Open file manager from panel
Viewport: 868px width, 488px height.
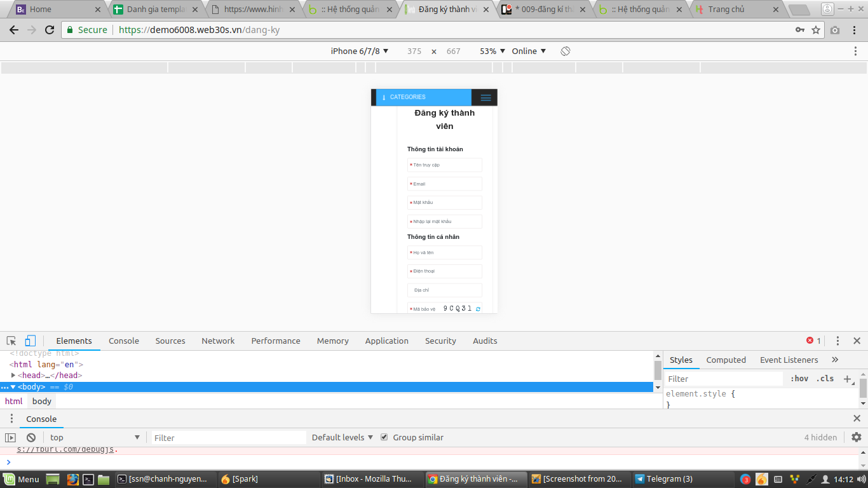coord(104,479)
